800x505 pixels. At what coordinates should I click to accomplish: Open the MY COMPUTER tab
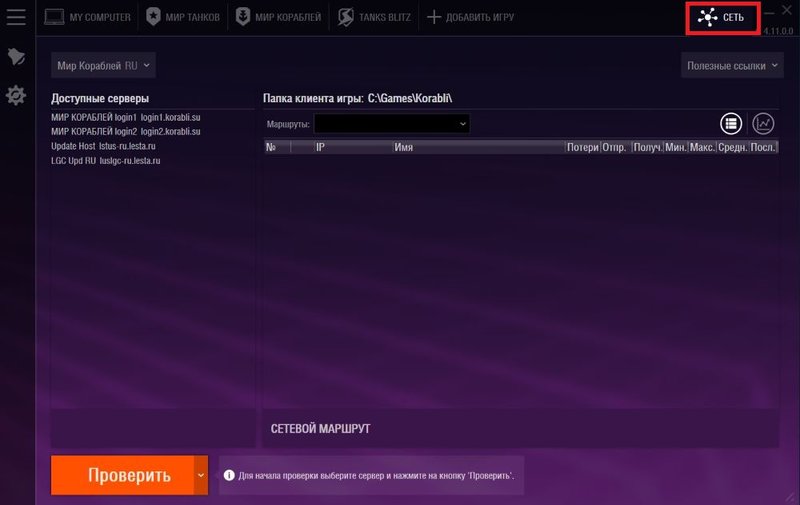(88, 17)
